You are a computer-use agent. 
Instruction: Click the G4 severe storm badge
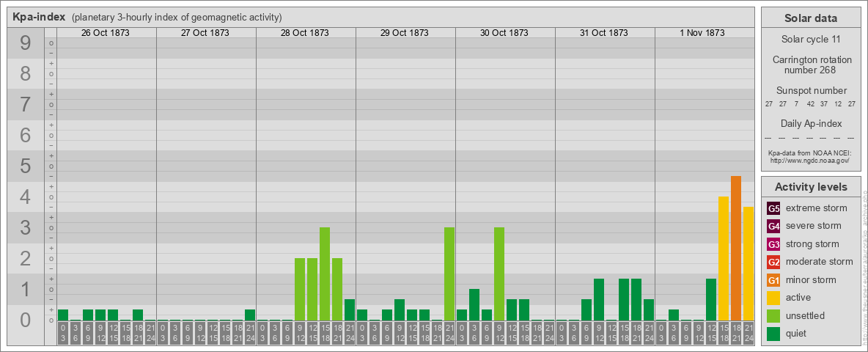coord(773,227)
